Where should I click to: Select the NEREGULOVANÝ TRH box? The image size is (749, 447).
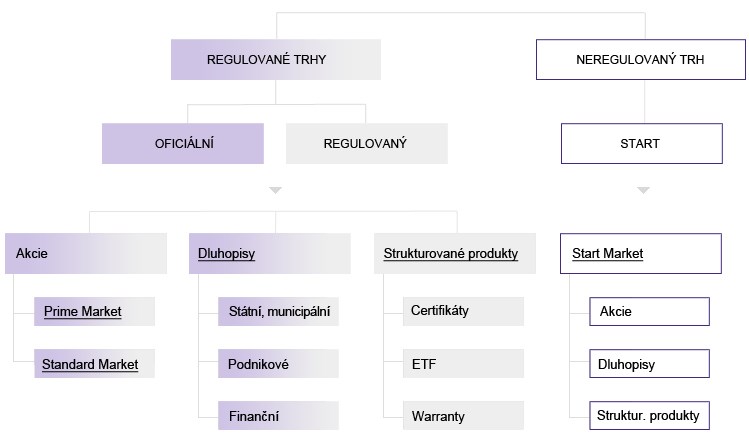pos(640,60)
